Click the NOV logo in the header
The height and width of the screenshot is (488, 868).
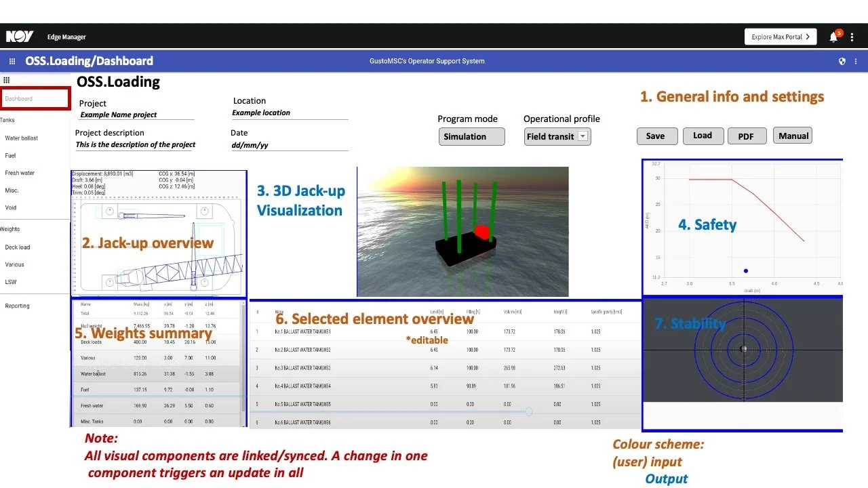pyautogui.click(x=20, y=37)
